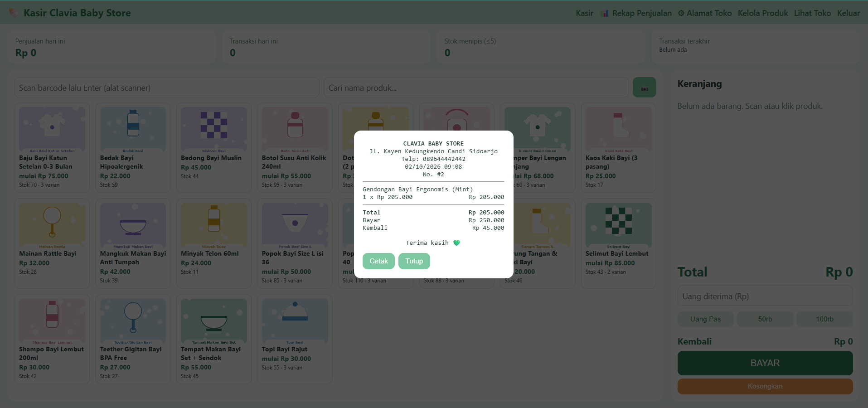Click the receipt total Rp 205.000 value

click(486, 213)
